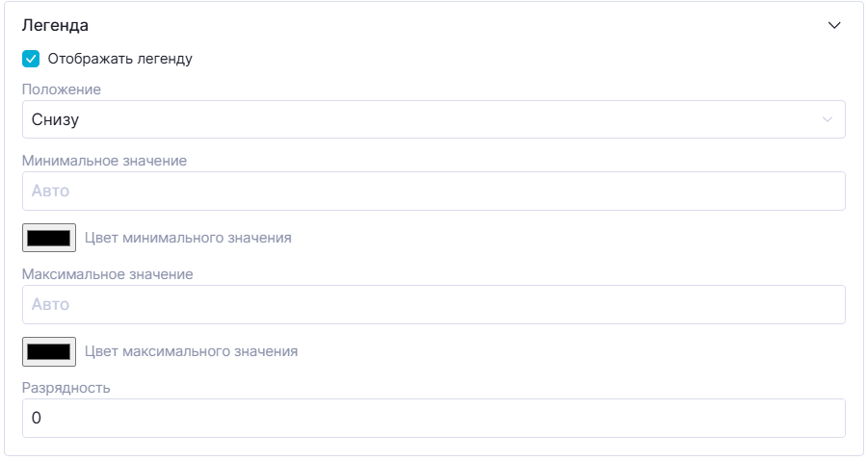
Task: Uncheck the Отображать легенду checkbox
Action: [x=31, y=59]
